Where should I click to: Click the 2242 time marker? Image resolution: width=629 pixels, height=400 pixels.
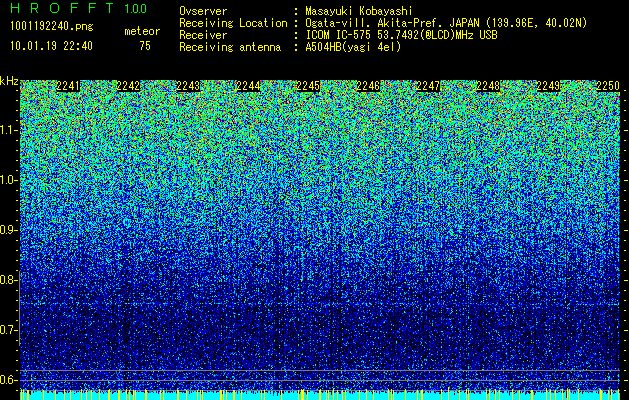click(x=128, y=86)
